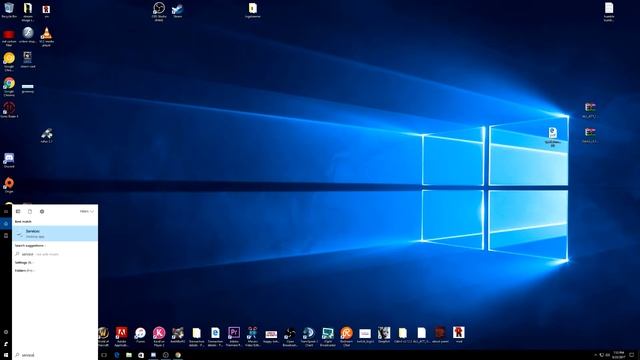Viewport: 640px width, 360px height.
Task: Launch the orange Restream Chat shortcut
Action: [346, 336]
